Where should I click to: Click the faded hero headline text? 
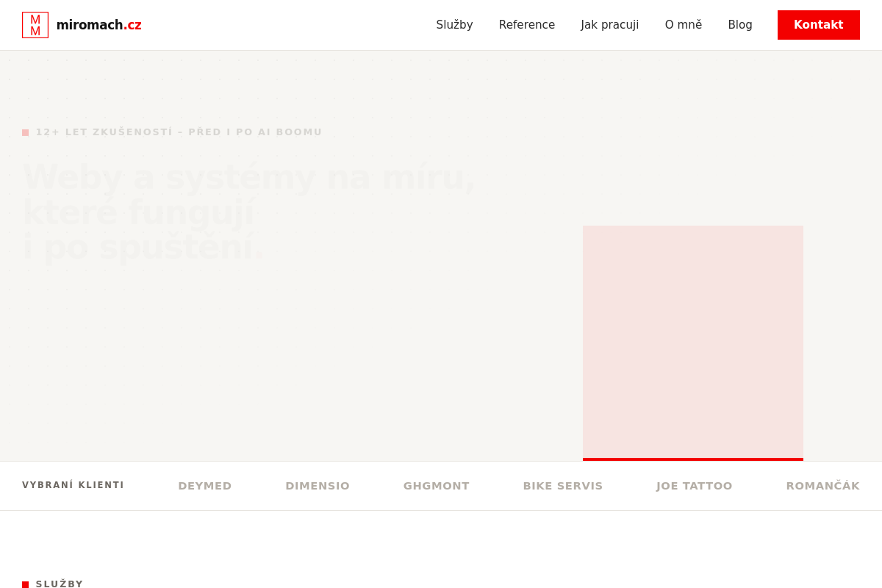[248, 212]
